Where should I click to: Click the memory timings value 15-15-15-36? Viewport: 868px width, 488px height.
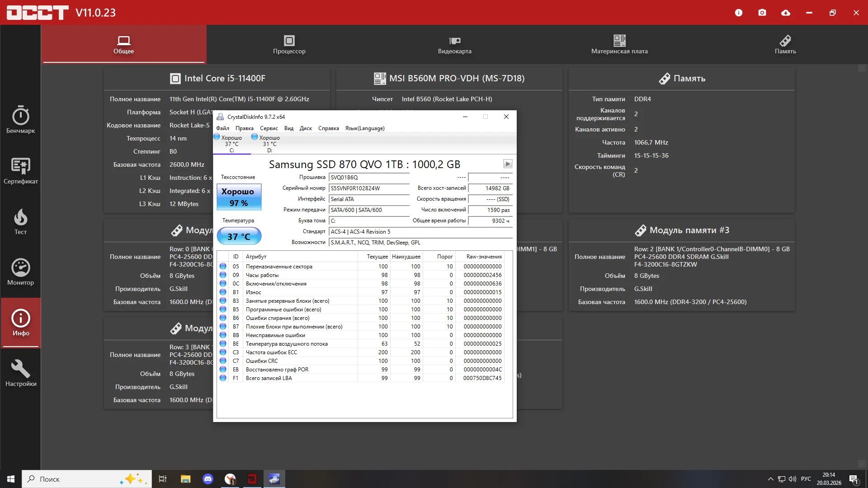651,155
